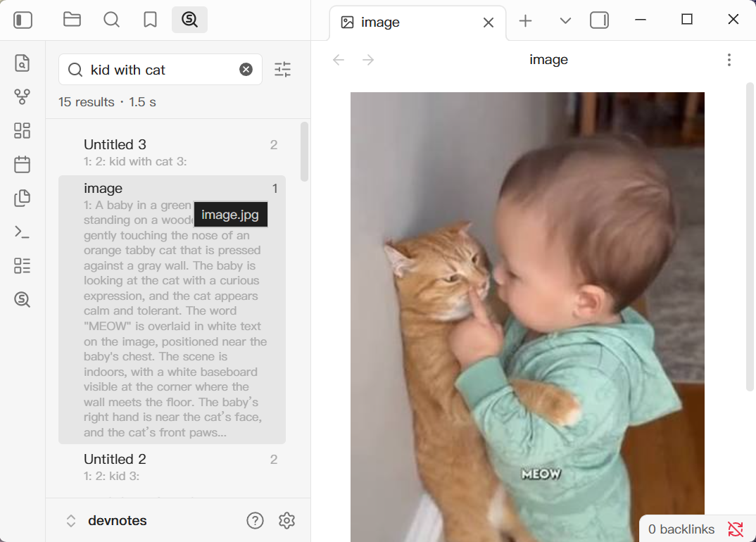756x542 pixels.
Task: Open the command palette icon
Action: (x=23, y=232)
